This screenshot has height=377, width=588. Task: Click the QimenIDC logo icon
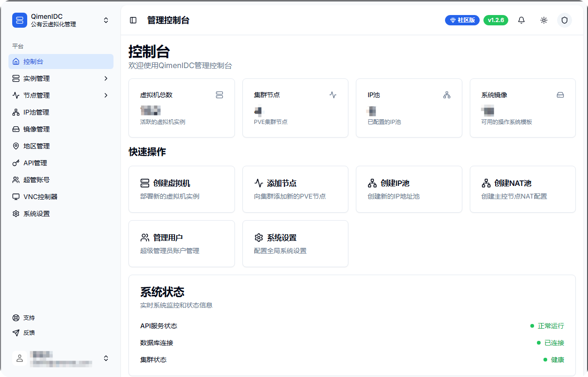click(x=19, y=20)
